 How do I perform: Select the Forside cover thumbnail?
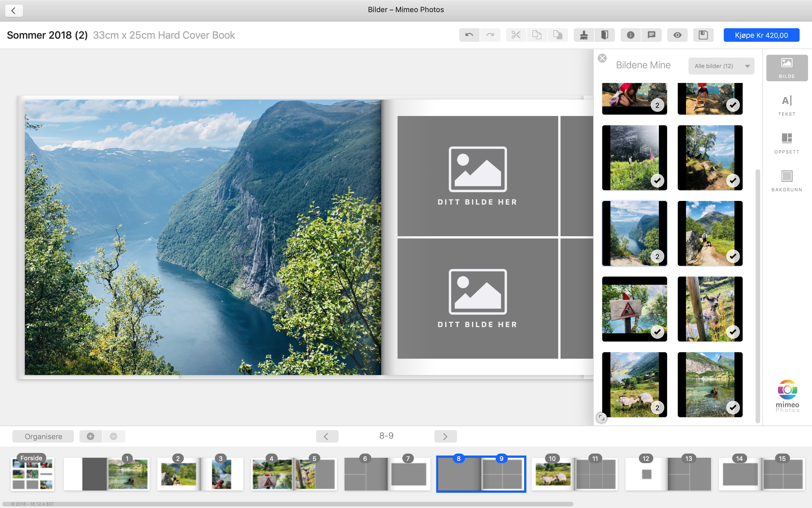(32, 474)
